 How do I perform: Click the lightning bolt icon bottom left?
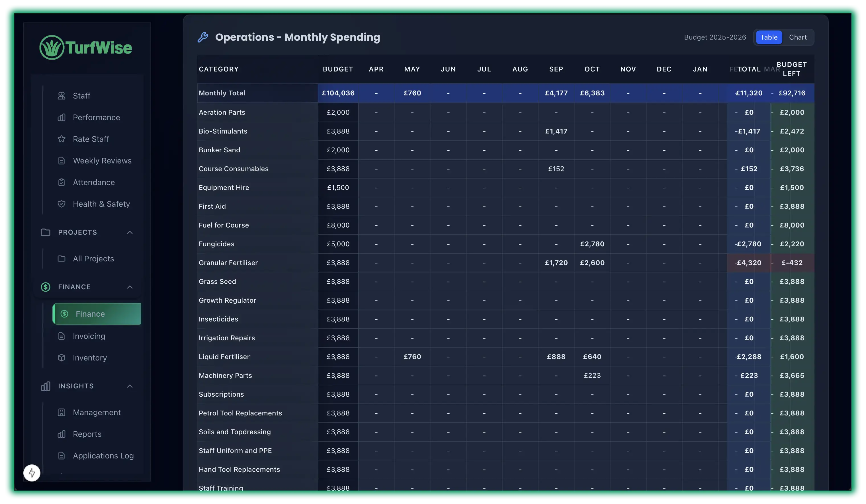click(32, 472)
